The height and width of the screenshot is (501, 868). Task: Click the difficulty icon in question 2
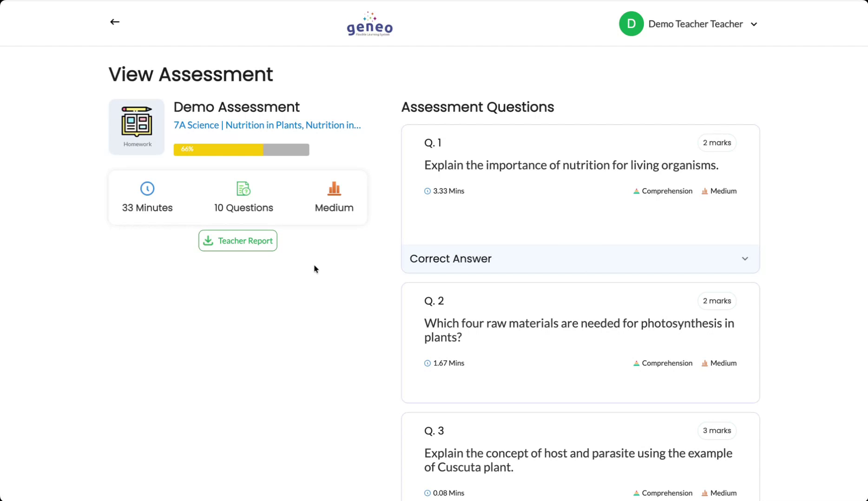pyautogui.click(x=704, y=363)
